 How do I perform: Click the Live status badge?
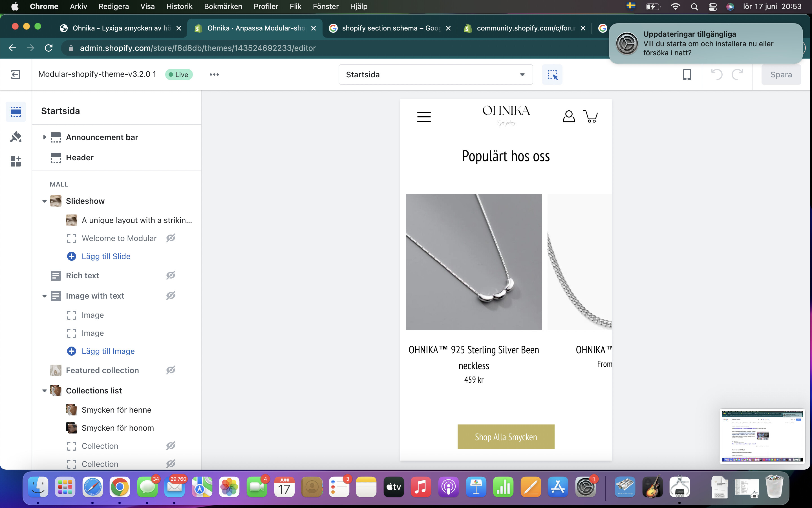(x=179, y=75)
